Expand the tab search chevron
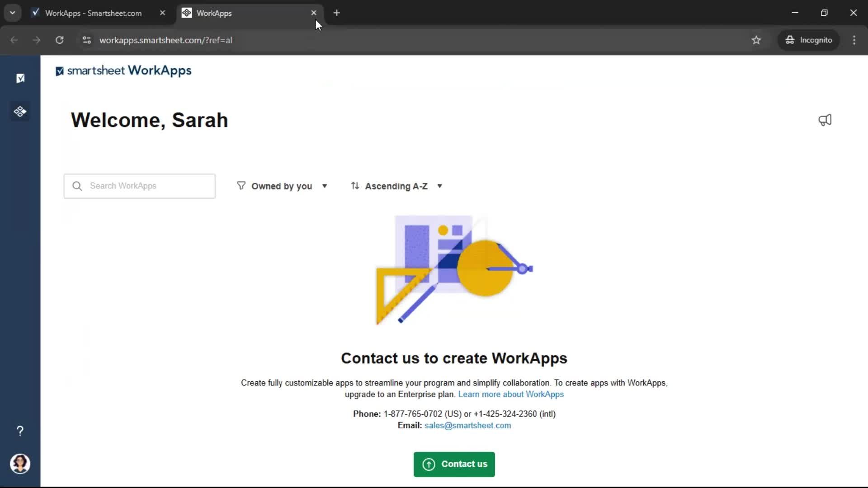 pos(12,13)
